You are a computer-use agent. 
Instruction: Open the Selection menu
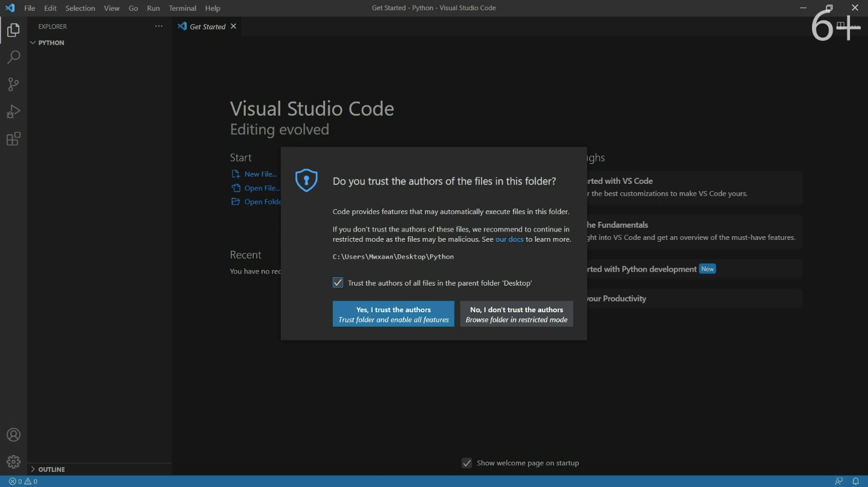click(x=80, y=8)
